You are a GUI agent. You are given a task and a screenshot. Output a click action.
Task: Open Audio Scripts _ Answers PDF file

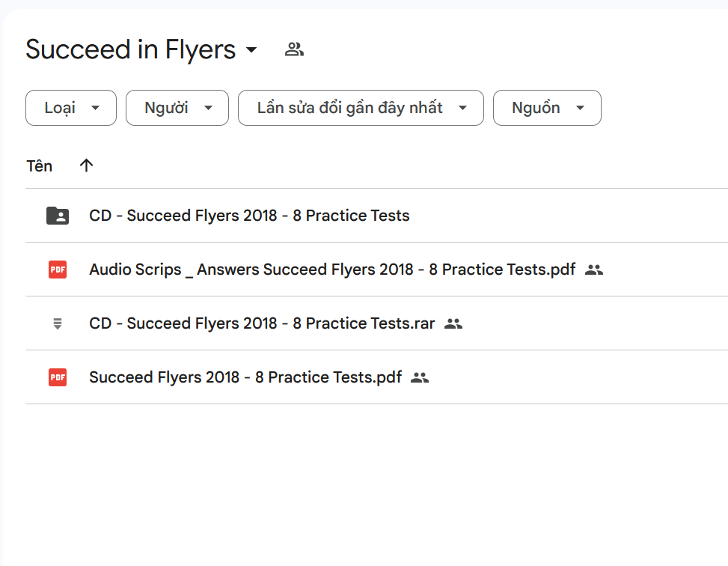coord(332,270)
